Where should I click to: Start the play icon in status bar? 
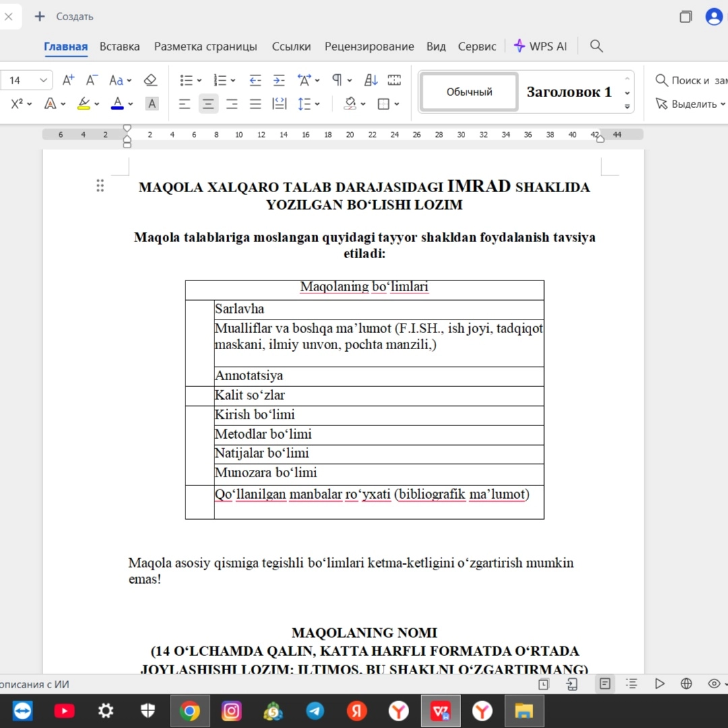659,684
